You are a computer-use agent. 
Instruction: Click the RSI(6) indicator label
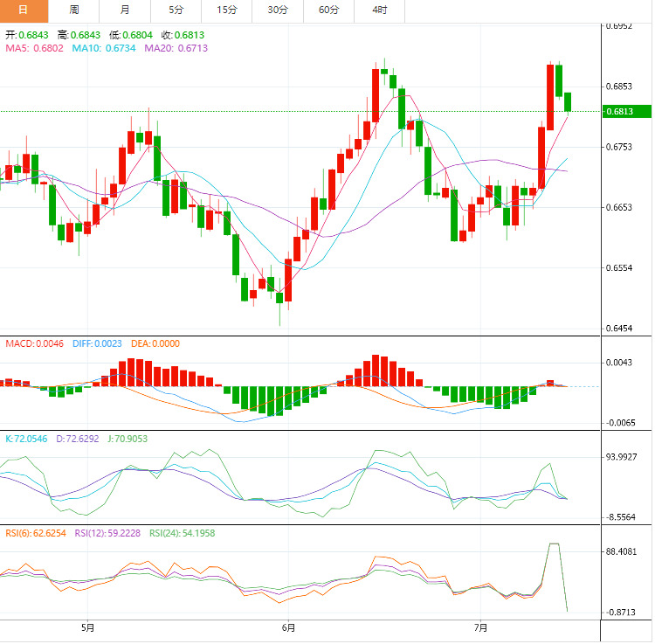pos(37,532)
